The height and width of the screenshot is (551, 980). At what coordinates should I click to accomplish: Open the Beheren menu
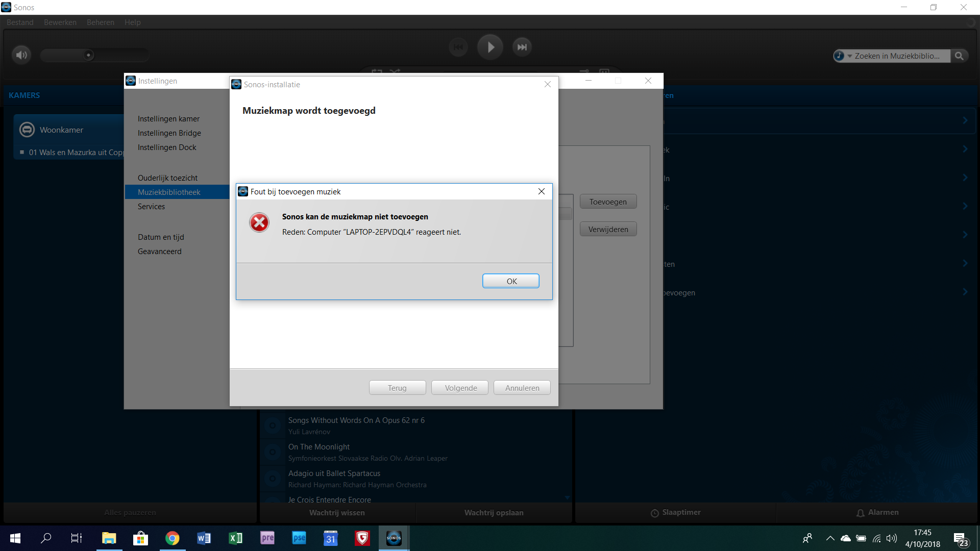coord(100,22)
